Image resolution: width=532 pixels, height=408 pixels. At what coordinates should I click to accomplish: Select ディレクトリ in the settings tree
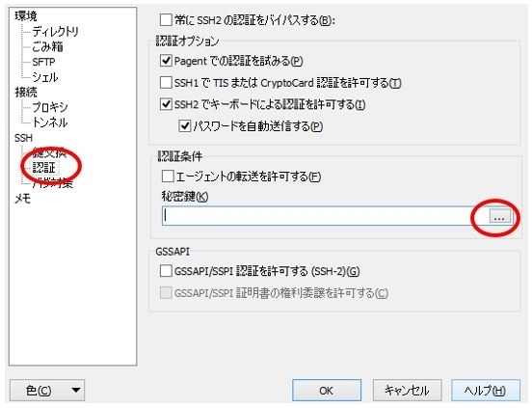tap(55, 32)
